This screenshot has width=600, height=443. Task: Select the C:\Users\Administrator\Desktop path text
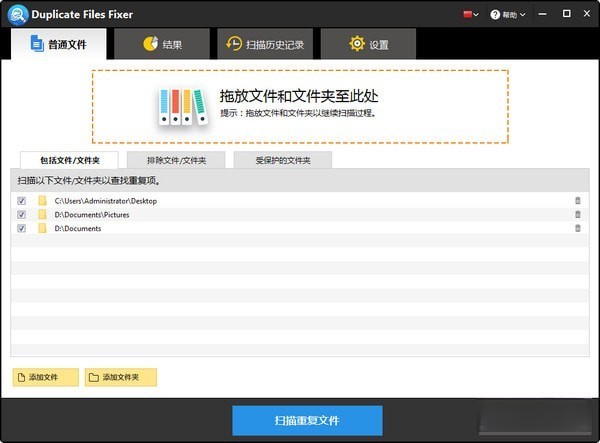click(106, 201)
